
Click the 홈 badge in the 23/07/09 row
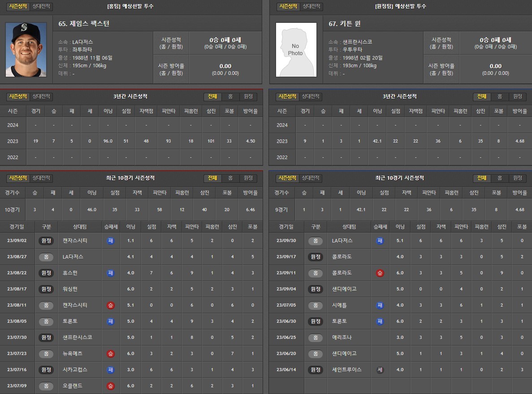[46, 386]
